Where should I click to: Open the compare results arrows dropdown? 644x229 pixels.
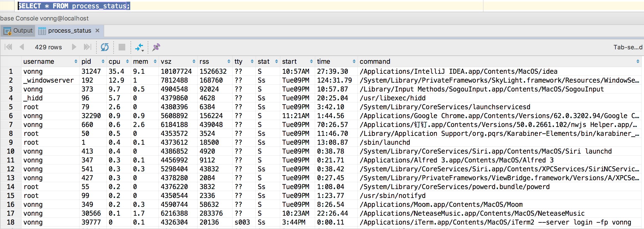click(139, 47)
